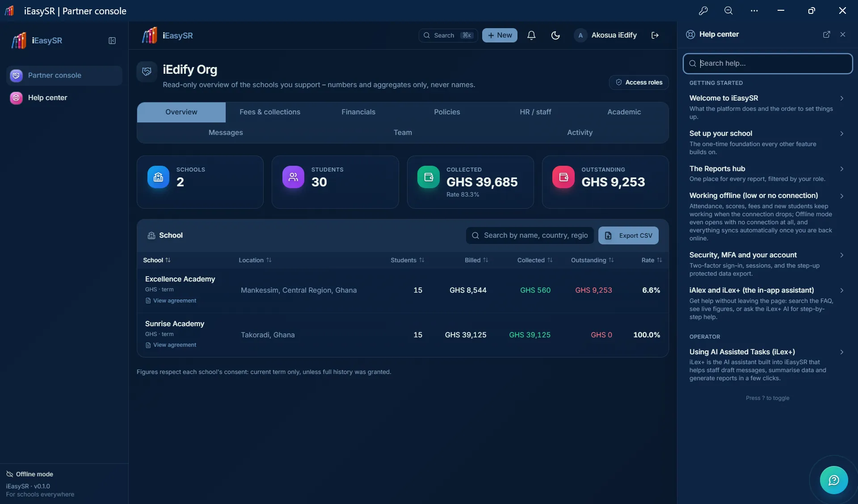View agreement for Excellence Academy
The width and height of the screenshot is (858, 504).
coord(171,301)
